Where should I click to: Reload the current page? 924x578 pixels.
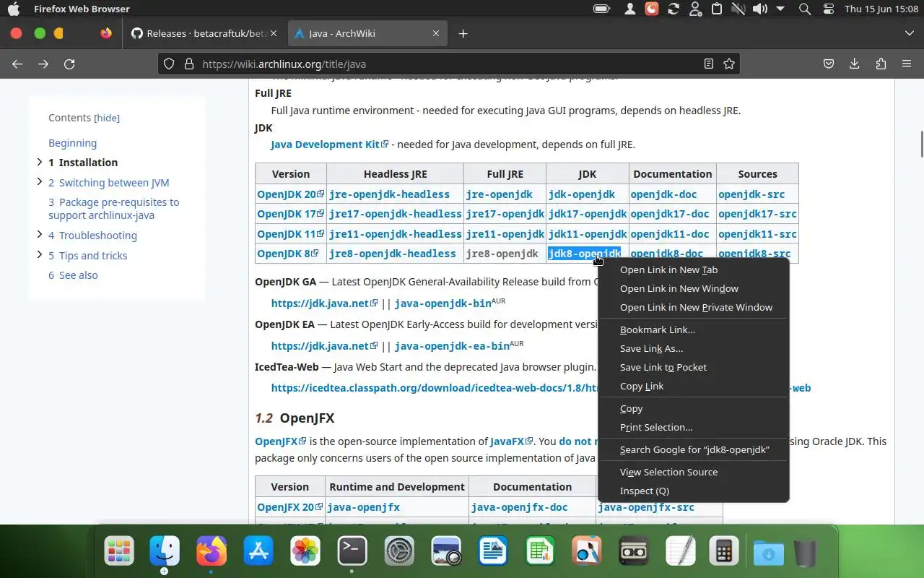click(69, 64)
